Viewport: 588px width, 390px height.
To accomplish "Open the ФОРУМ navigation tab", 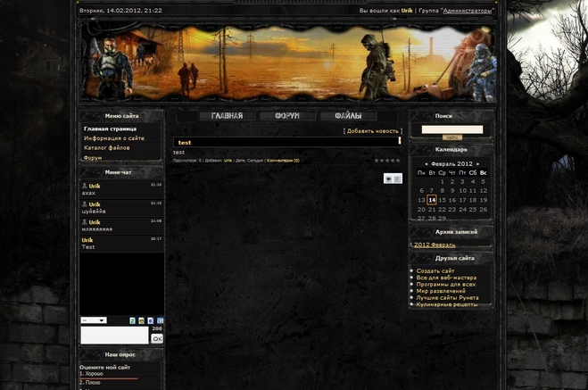I will click(x=287, y=116).
